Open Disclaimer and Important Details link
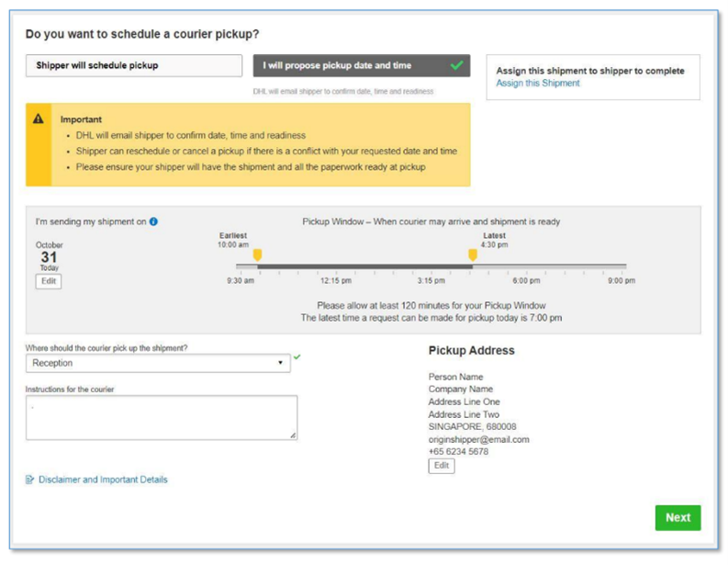The width and height of the screenshot is (728, 565). click(103, 480)
